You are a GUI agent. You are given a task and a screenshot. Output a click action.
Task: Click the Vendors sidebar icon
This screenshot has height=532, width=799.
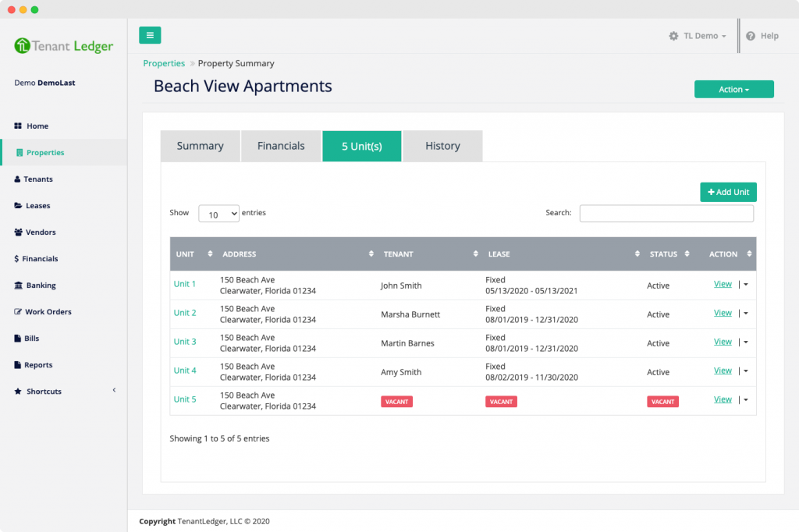pos(20,232)
